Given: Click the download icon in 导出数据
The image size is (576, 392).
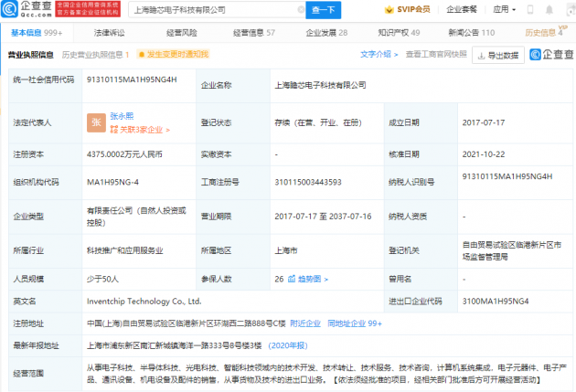Looking at the screenshot, I should click(481, 56).
